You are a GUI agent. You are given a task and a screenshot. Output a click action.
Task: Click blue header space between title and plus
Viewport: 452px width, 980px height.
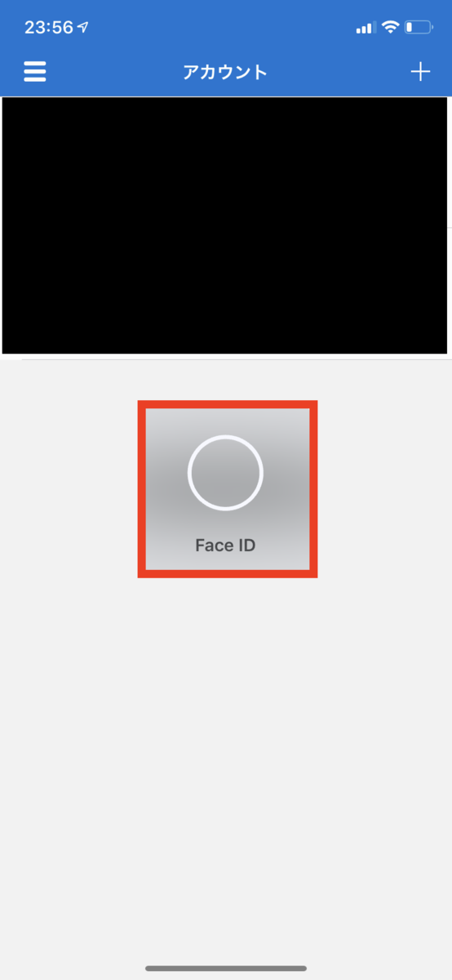click(339, 72)
